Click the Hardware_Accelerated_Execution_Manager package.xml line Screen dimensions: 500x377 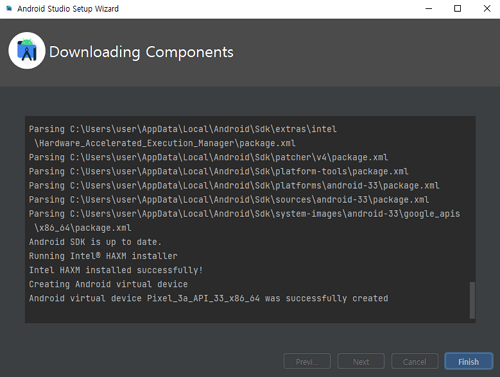[165, 143]
